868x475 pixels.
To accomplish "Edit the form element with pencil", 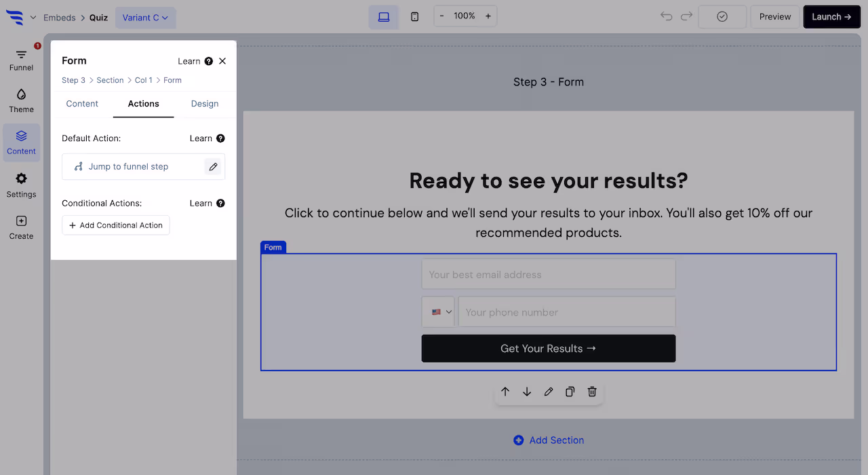I will [x=549, y=392].
